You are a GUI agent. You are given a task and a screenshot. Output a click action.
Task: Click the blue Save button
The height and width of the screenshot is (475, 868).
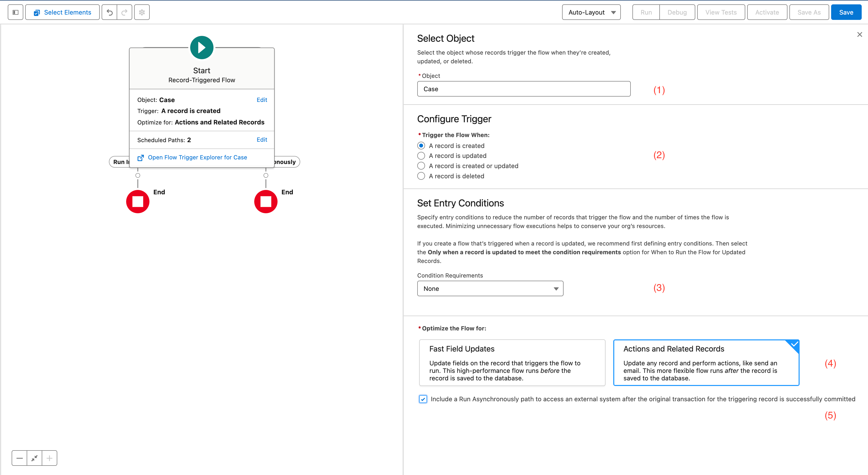(x=846, y=12)
